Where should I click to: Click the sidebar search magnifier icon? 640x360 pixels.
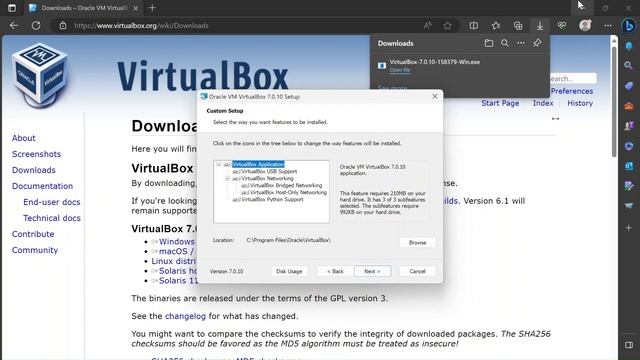pos(629,65)
